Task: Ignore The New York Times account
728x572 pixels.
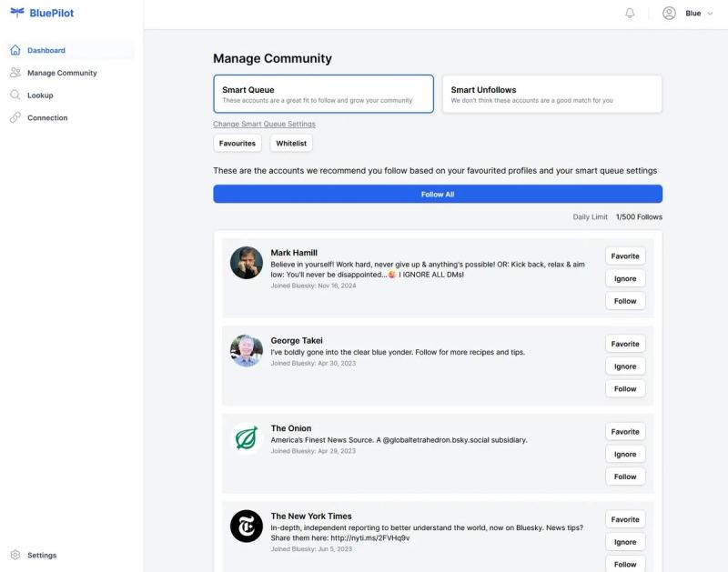Action: click(625, 542)
